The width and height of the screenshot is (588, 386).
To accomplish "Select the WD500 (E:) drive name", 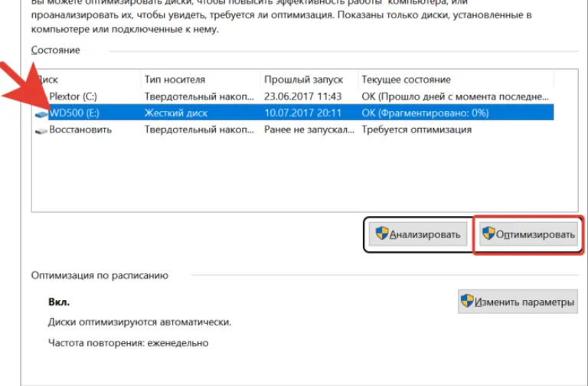I will point(74,113).
